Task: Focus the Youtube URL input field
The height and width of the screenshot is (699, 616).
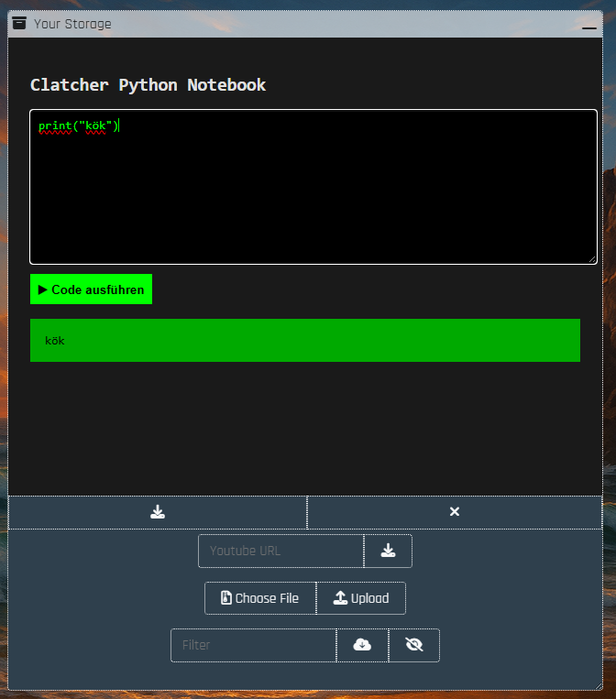Action: click(x=281, y=551)
